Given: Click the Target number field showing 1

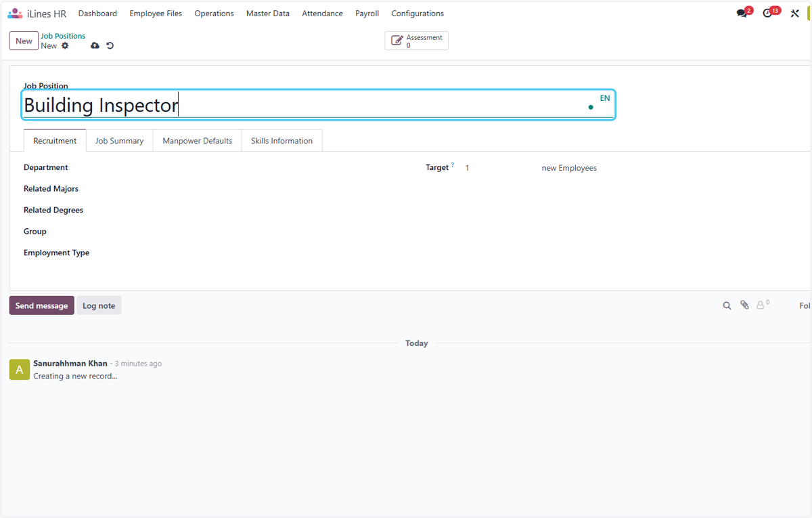Looking at the screenshot, I should [499, 168].
